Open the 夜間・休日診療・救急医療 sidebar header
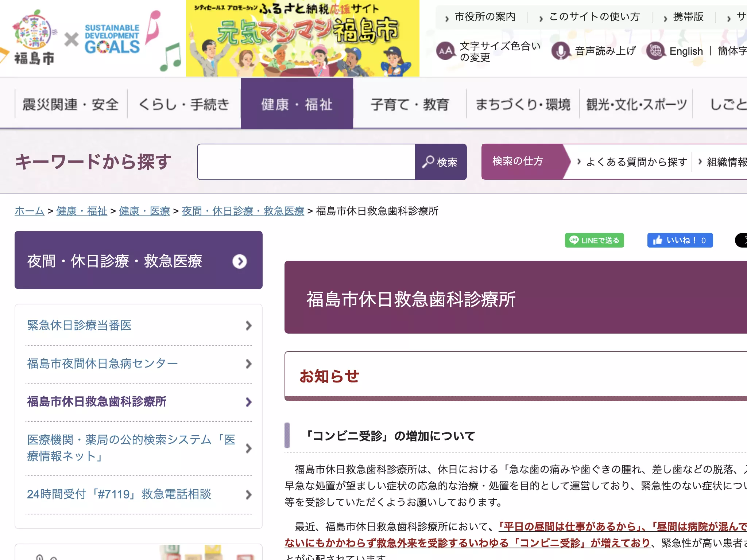The height and width of the screenshot is (560, 747). pos(139,260)
